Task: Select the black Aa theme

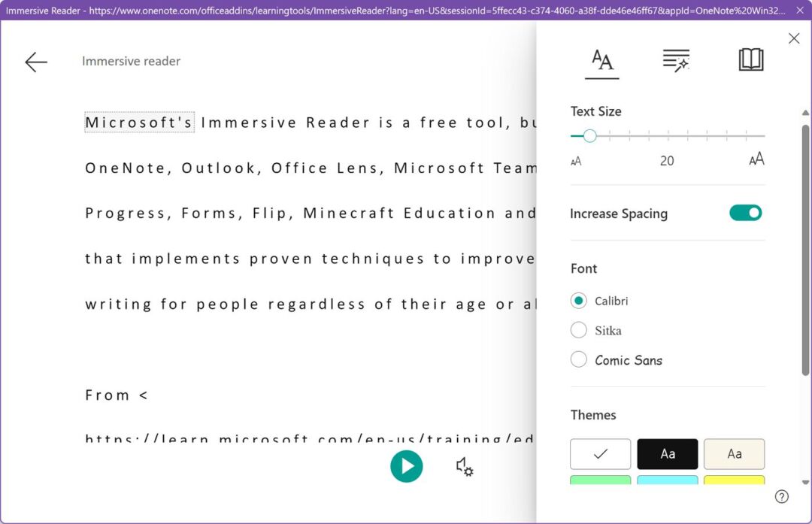Action: click(x=667, y=453)
